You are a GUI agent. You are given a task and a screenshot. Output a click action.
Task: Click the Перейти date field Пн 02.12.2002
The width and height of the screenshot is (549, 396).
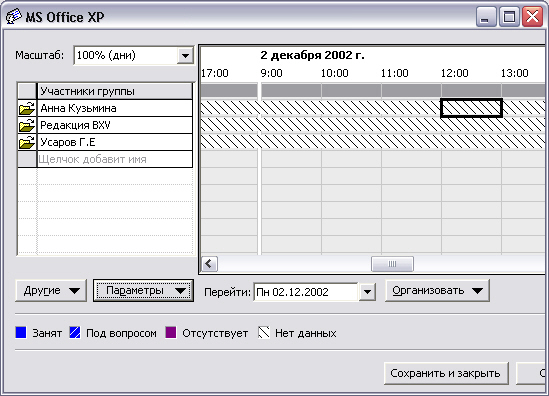tap(306, 292)
